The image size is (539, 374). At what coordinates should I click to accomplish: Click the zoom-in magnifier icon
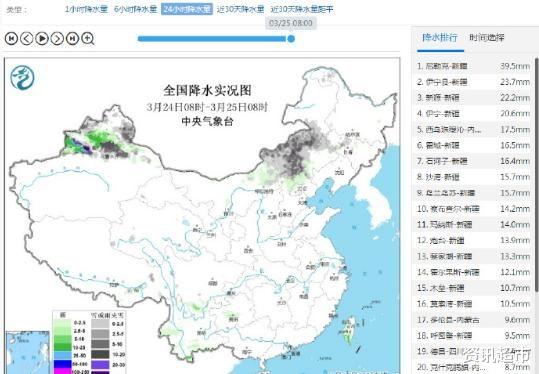88,38
